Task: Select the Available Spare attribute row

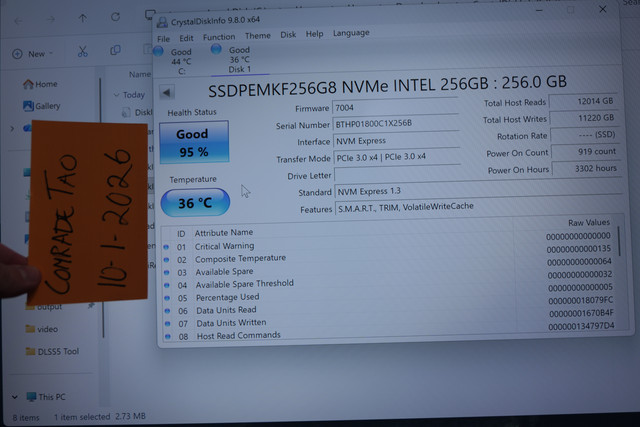Action: [390, 267]
